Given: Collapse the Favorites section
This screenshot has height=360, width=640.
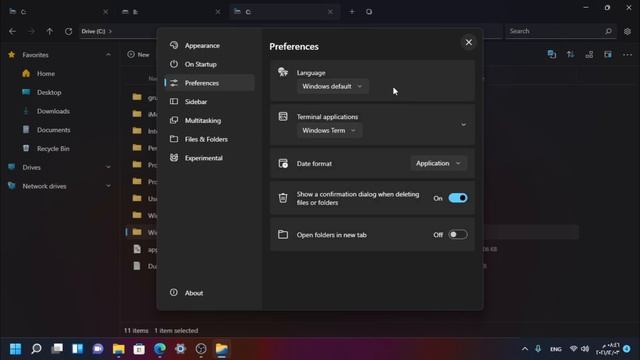Looking at the screenshot, I should click(x=108, y=55).
